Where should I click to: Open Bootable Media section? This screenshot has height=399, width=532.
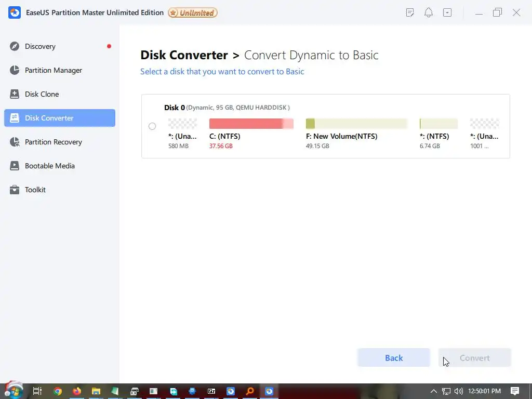click(x=59, y=166)
